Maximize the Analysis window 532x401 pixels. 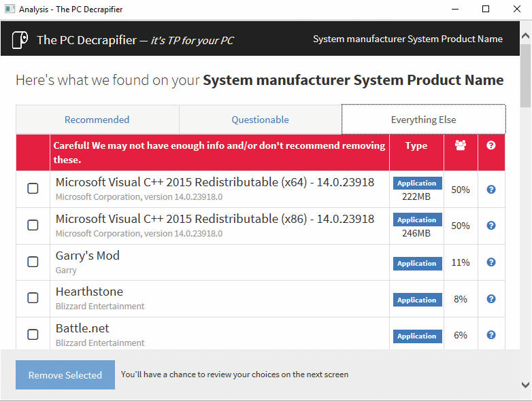coord(486,9)
